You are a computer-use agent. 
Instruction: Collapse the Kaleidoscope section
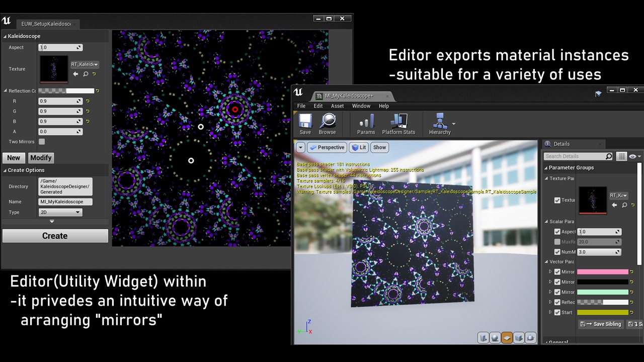click(5, 36)
